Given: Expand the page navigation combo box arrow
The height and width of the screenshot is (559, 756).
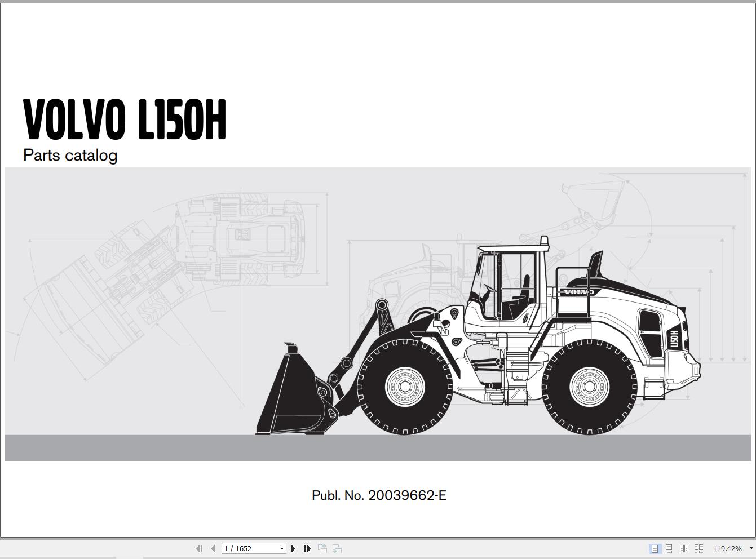Looking at the screenshot, I should [x=281, y=548].
